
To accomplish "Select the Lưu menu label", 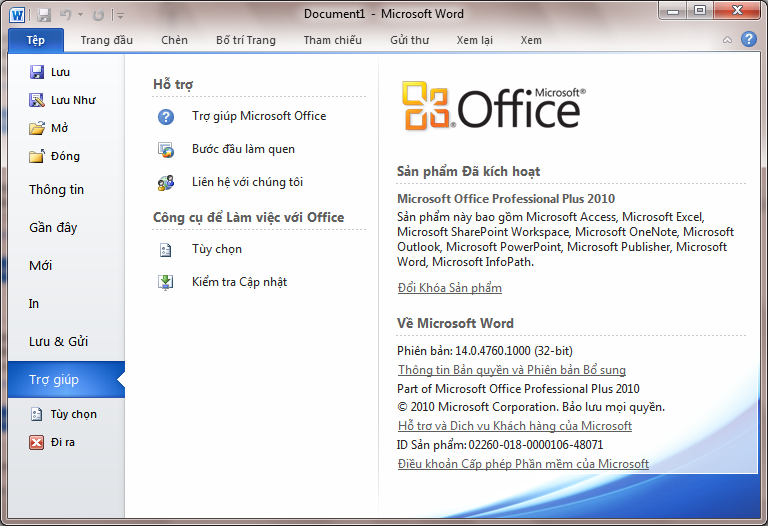I will [x=60, y=72].
